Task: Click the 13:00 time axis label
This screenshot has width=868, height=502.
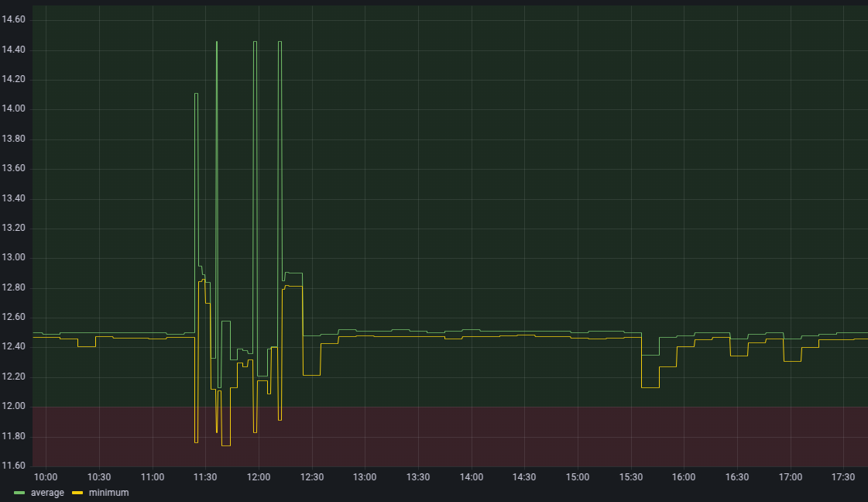Action: point(365,476)
